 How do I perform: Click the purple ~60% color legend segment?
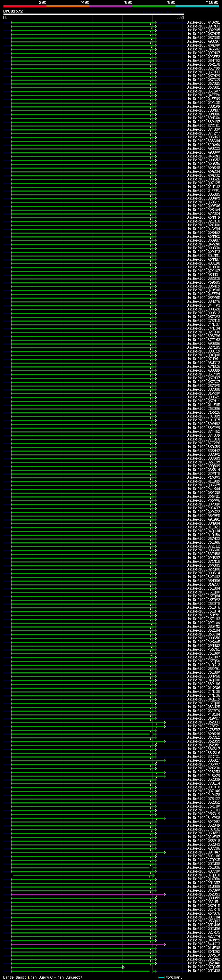[111, 6]
